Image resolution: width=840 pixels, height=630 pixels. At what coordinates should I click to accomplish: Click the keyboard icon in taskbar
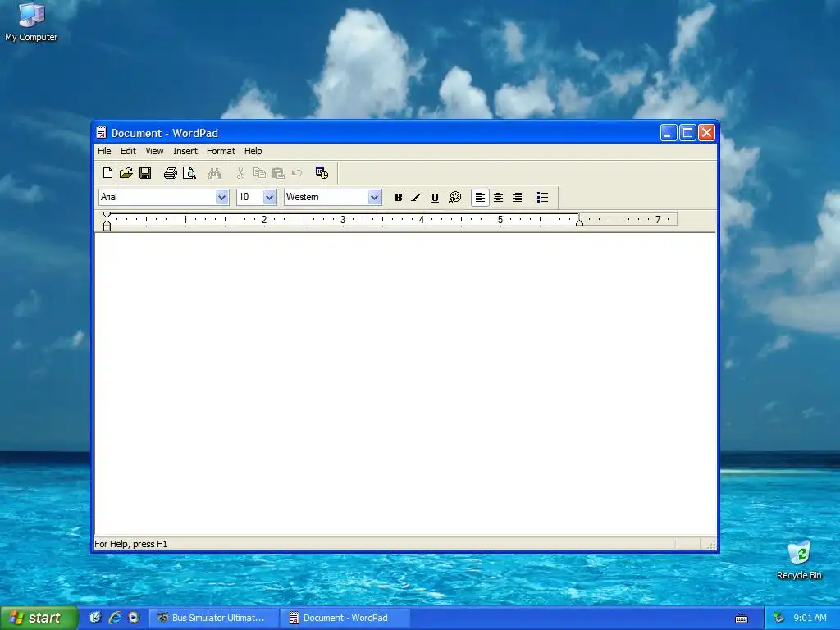click(x=742, y=619)
